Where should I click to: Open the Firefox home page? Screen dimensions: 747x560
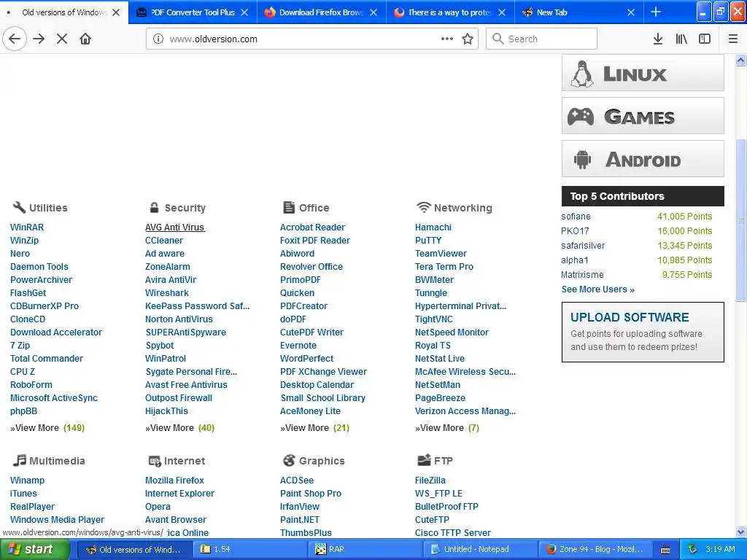[x=85, y=39]
